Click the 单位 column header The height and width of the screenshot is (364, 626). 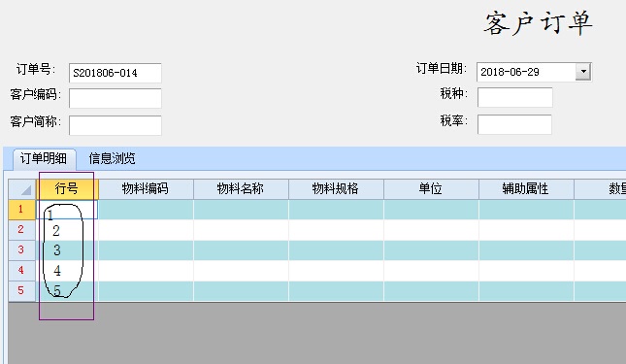(431, 189)
